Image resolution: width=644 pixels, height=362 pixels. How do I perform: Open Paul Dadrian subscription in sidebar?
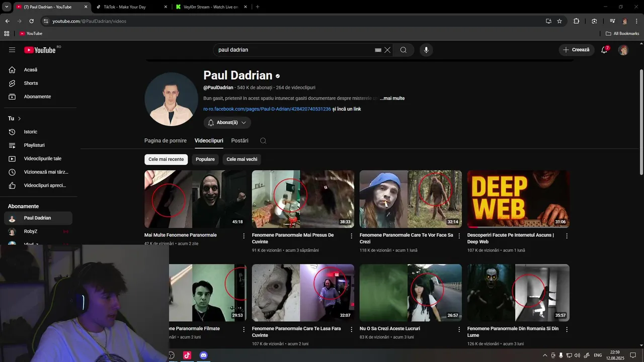pyautogui.click(x=38, y=218)
